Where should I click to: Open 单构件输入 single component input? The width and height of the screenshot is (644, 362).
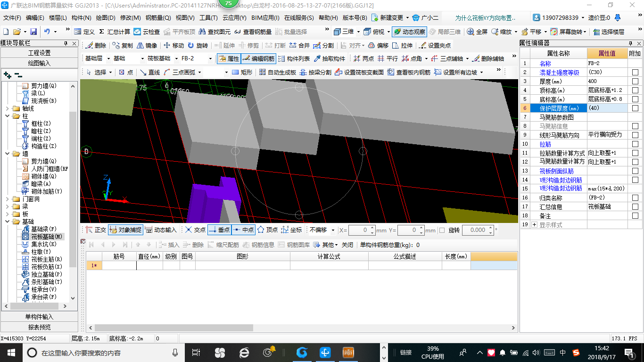coord(40,317)
